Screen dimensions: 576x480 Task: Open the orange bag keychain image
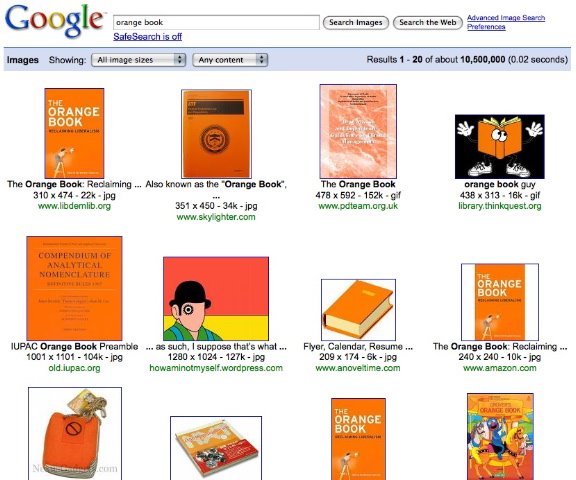(x=75, y=433)
